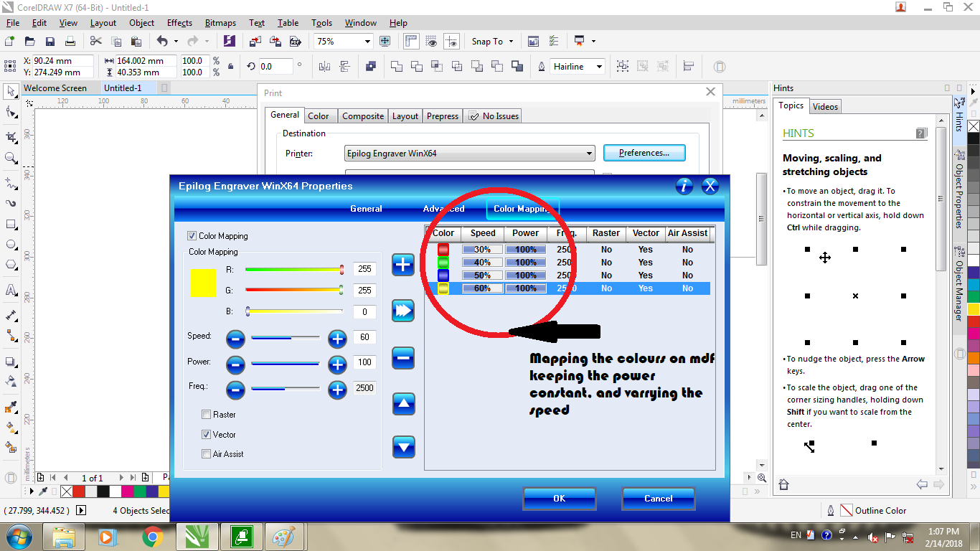
Task: Toggle show guidelines in the toolbar
Action: 451,42
